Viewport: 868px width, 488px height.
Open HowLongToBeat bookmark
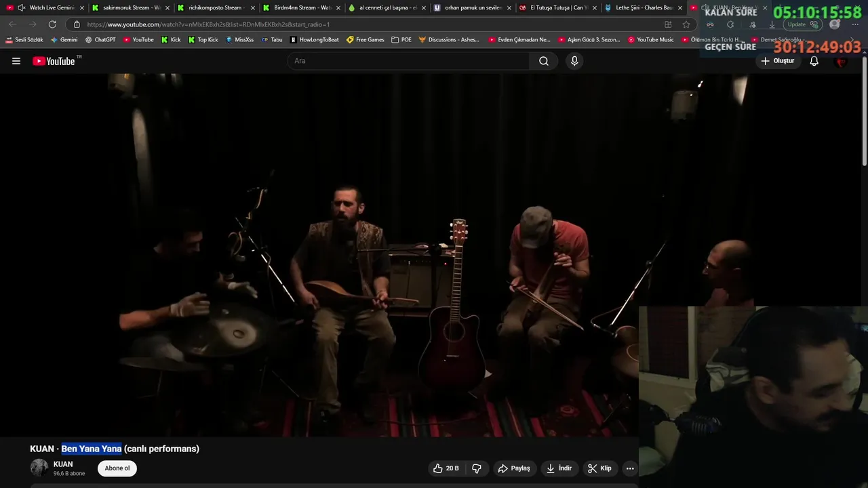315,40
